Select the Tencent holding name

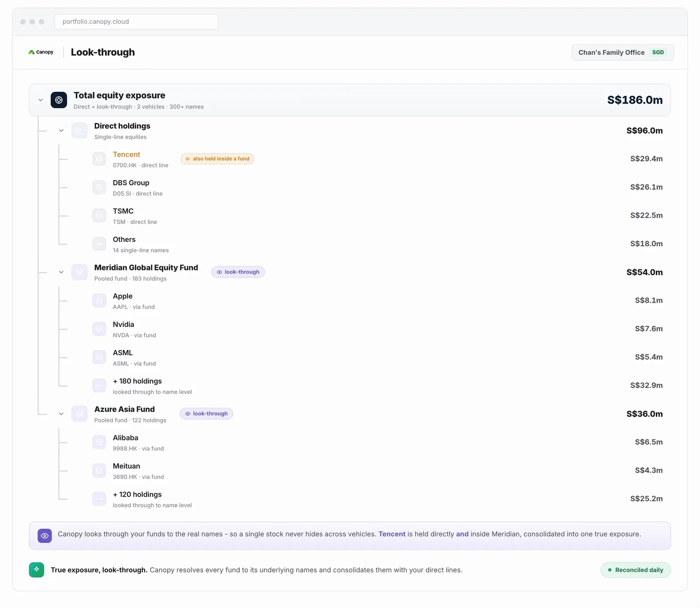pyautogui.click(x=126, y=154)
